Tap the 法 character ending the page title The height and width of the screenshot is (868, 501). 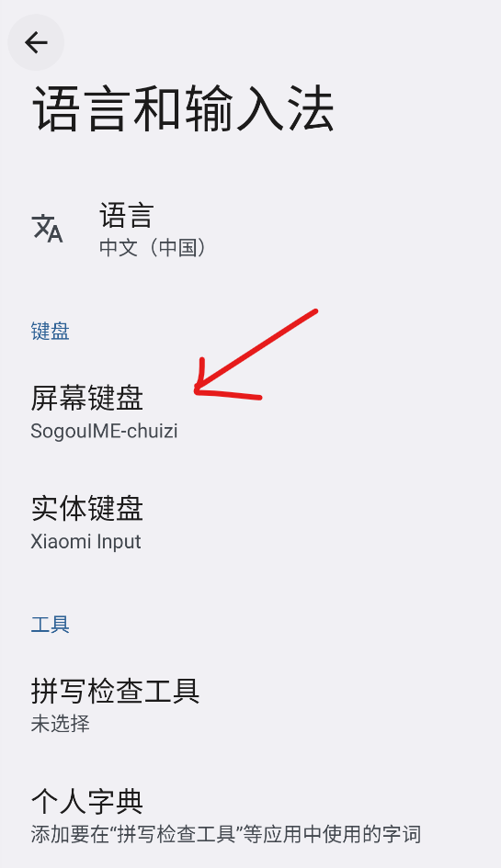[311, 109]
